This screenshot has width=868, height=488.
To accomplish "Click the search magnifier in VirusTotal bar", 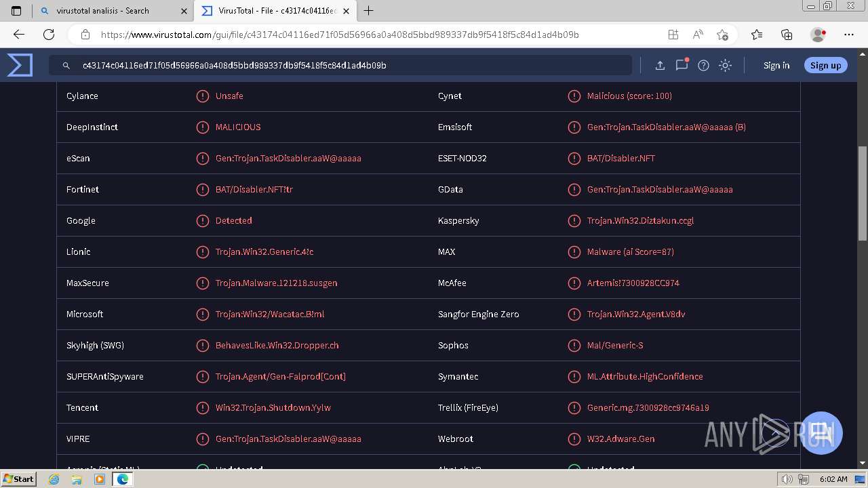I will click(x=66, y=66).
